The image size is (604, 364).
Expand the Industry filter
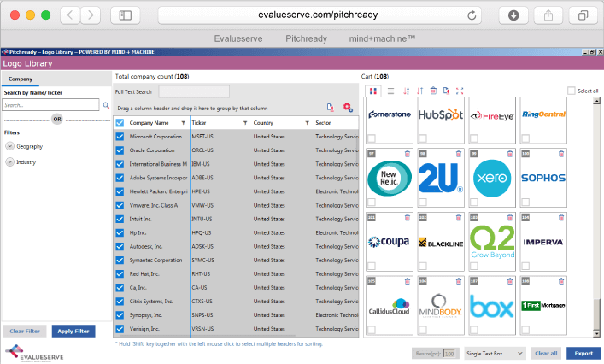coord(9,162)
